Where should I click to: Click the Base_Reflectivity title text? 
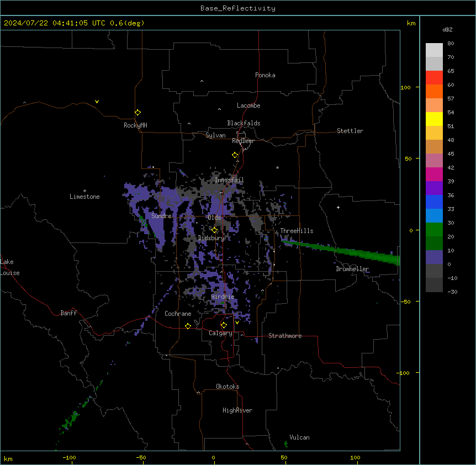(x=238, y=8)
